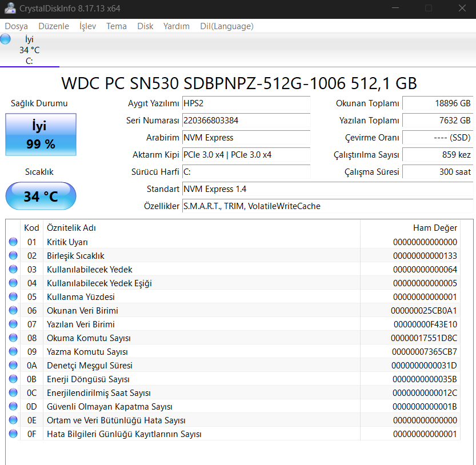Viewport: 476px width, 465px height.
Task: Click status orb for Kullanılabilecek Yedek Eşiği row
Action: [x=13, y=283]
